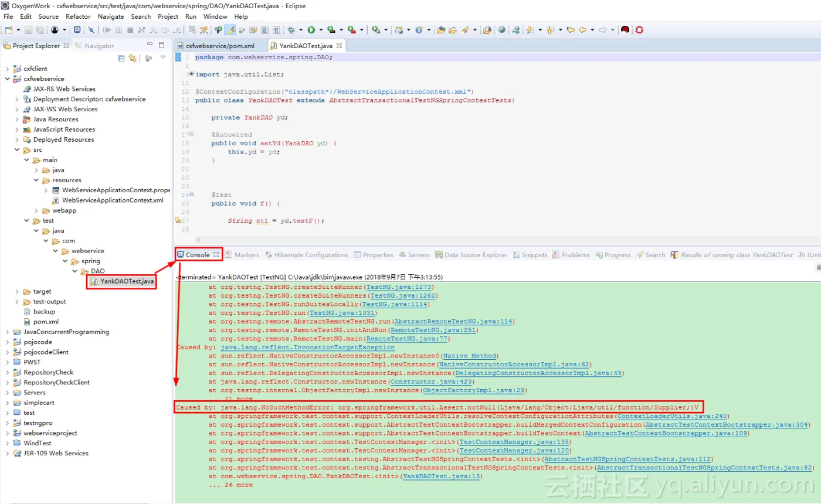
Task: Switch to the Problems tab
Action: tap(571, 255)
